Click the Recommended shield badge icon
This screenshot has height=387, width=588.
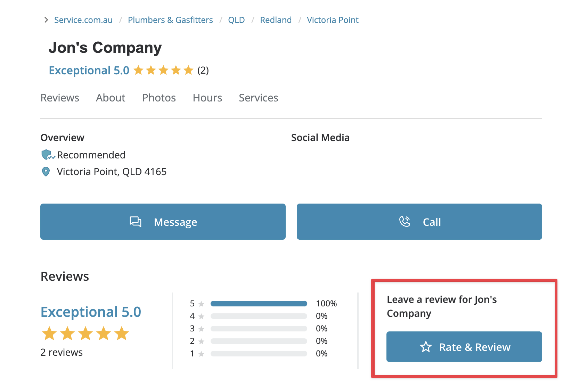point(47,155)
